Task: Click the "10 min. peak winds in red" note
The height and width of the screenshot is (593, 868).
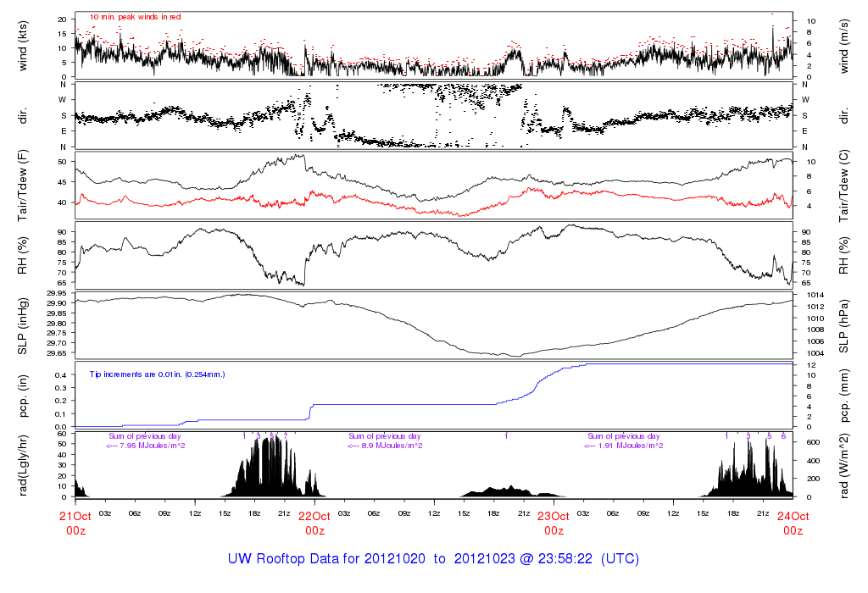Action: 135,16
